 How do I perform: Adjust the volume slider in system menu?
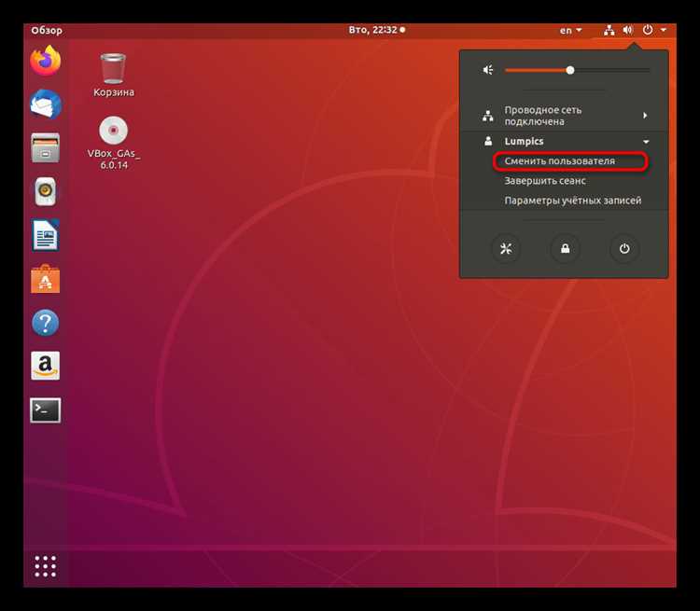click(x=577, y=70)
